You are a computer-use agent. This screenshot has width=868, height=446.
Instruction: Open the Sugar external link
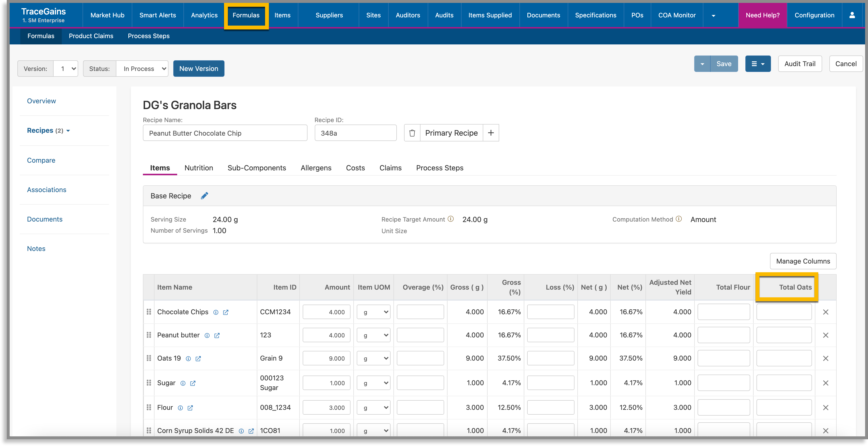(x=193, y=383)
